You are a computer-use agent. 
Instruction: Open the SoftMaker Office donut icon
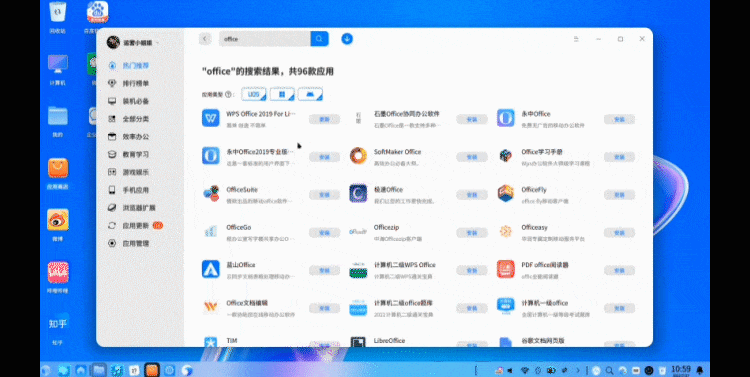pos(358,155)
